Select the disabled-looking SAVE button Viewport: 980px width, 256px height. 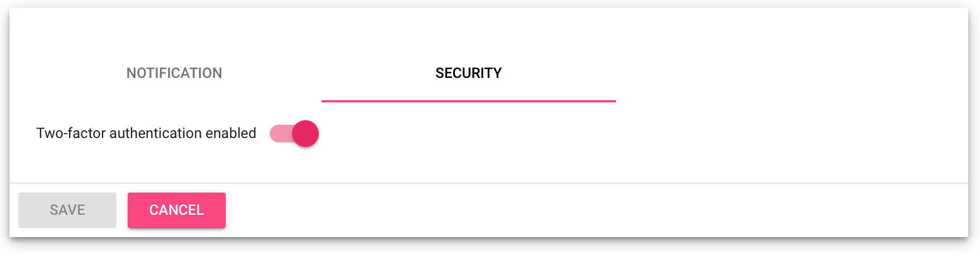coord(67,210)
